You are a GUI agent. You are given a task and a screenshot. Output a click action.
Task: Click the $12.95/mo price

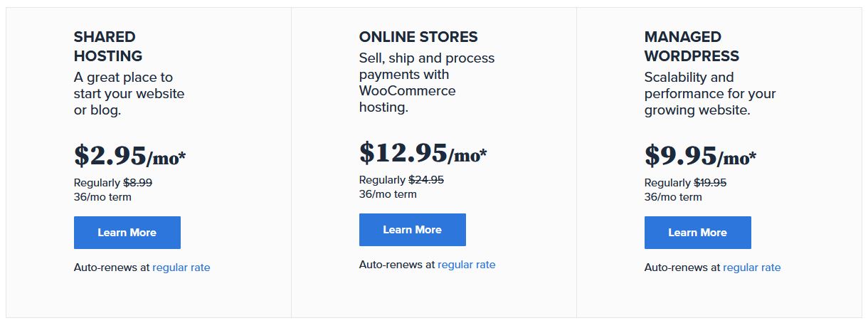tap(423, 153)
